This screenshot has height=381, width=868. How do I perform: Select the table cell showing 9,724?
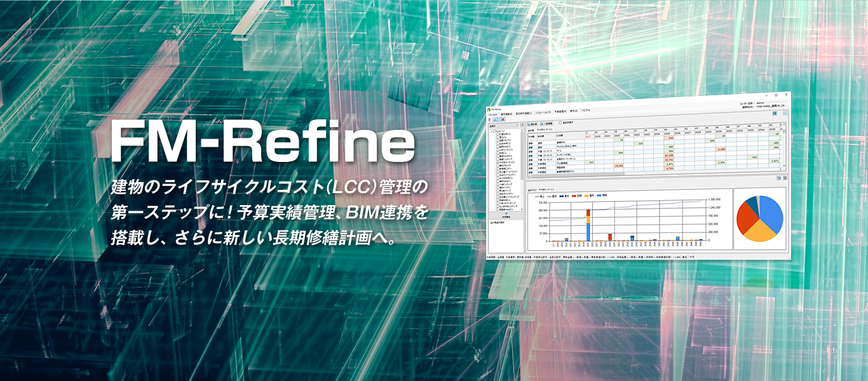668,168
